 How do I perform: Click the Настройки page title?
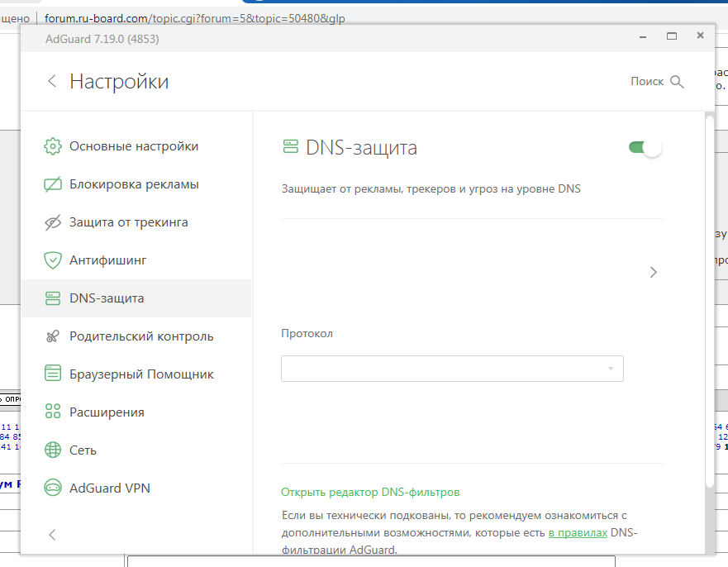click(x=119, y=81)
